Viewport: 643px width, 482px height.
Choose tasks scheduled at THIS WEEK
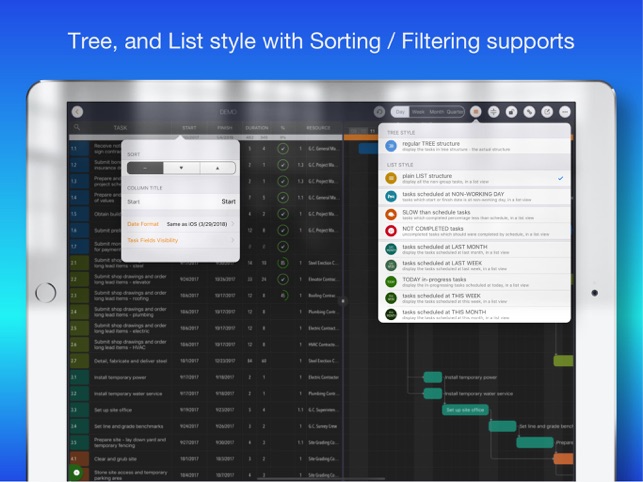474,298
